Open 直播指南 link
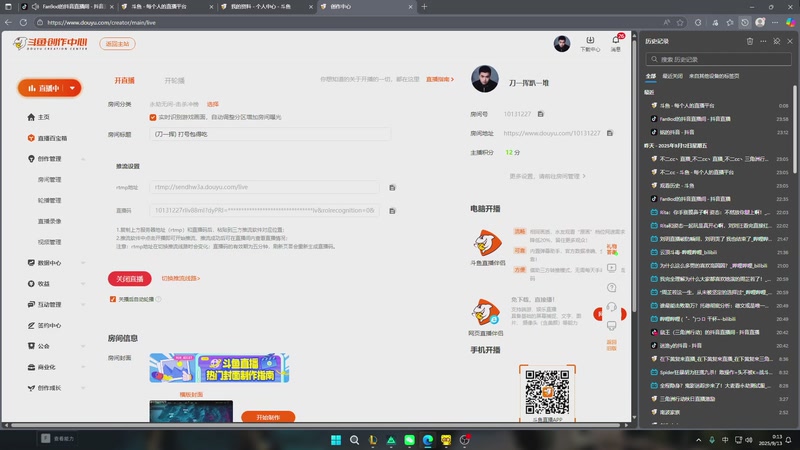 click(x=440, y=80)
